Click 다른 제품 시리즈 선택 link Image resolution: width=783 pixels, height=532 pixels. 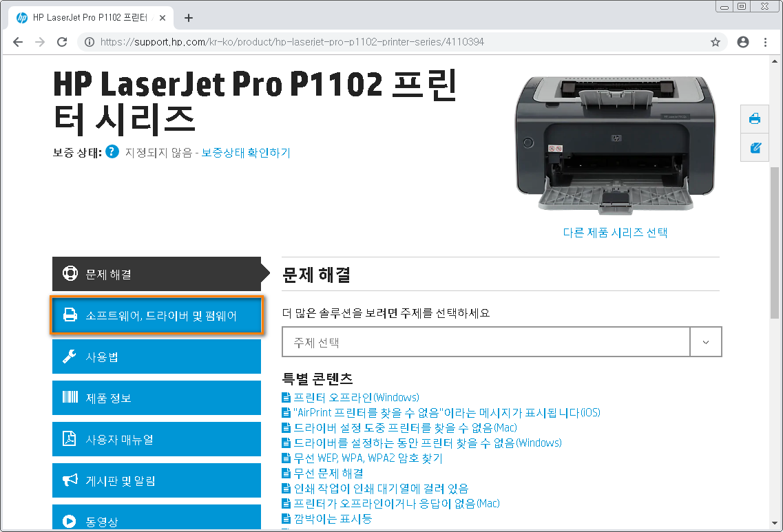point(615,233)
